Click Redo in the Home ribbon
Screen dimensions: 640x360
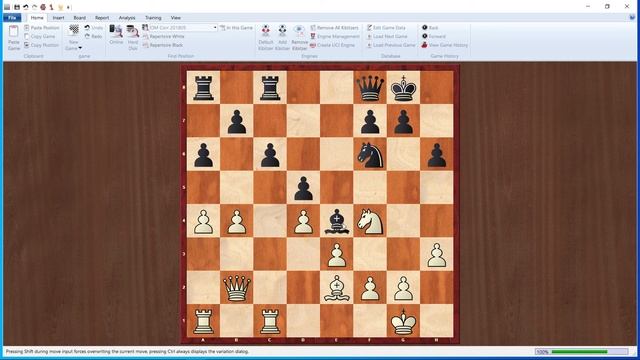click(93, 36)
